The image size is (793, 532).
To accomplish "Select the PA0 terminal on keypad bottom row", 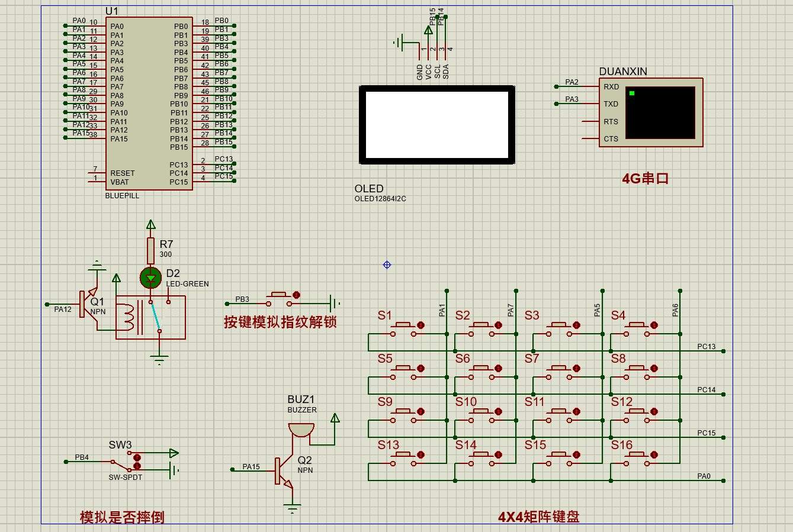I will (704, 476).
